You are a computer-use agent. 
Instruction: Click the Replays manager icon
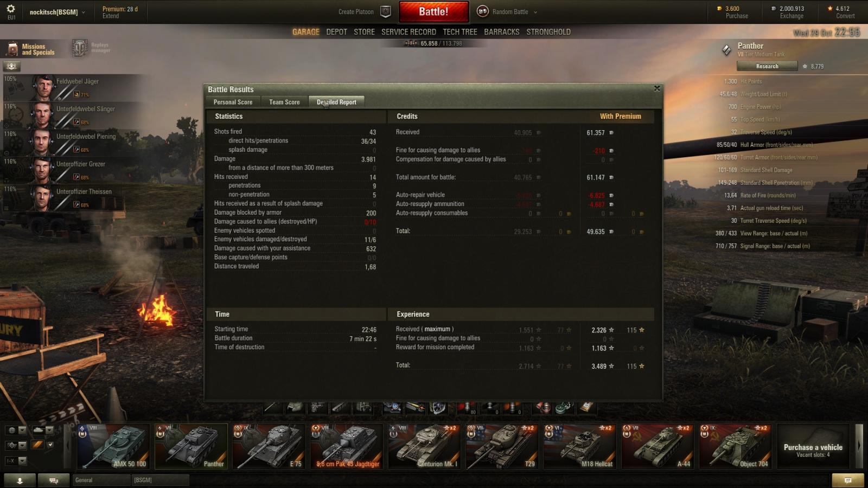point(80,48)
